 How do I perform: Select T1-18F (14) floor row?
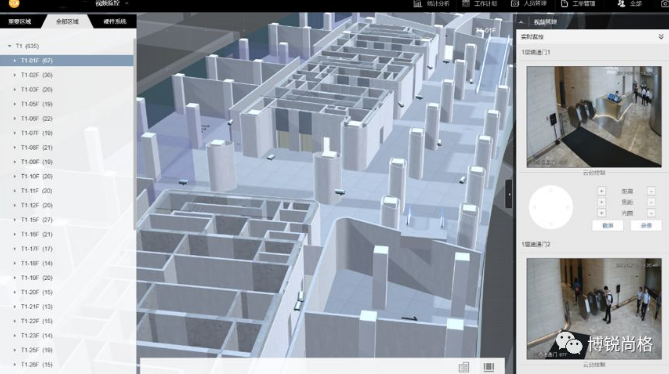click(x=67, y=264)
